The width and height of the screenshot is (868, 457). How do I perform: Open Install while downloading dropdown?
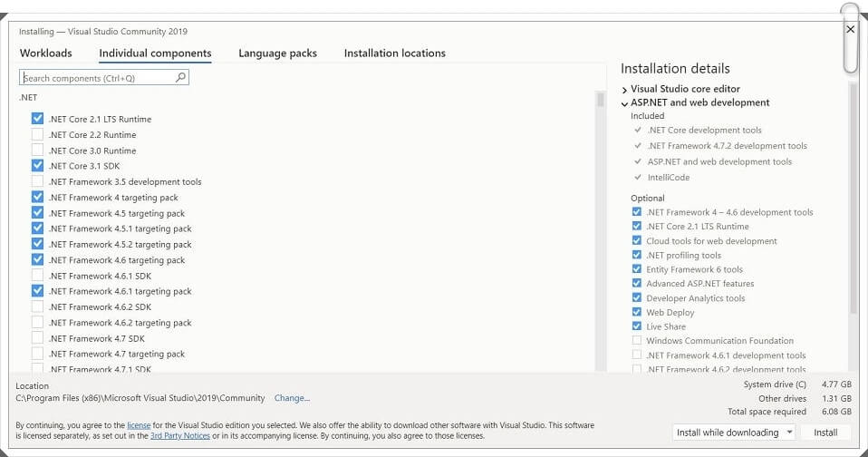pyautogui.click(x=735, y=433)
